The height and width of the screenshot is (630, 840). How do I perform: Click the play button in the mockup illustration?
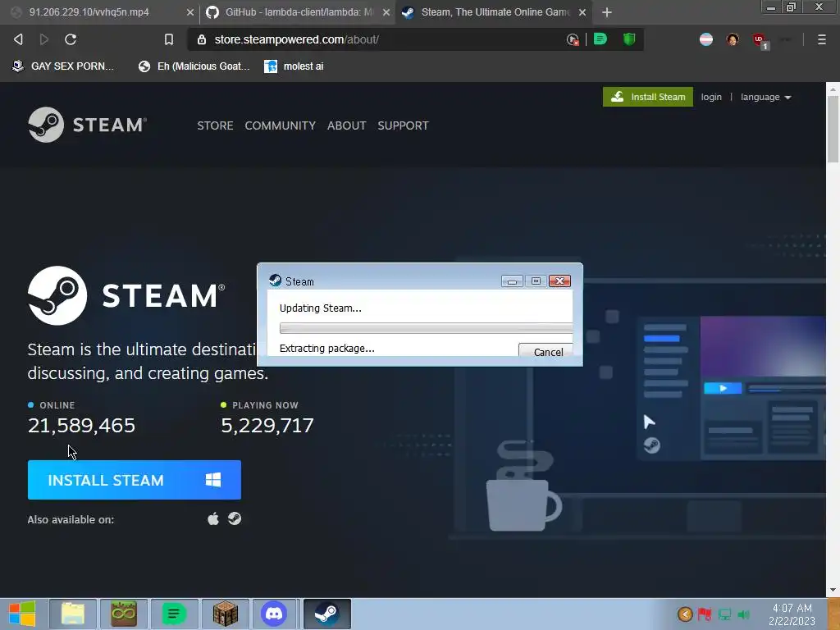coord(723,388)
